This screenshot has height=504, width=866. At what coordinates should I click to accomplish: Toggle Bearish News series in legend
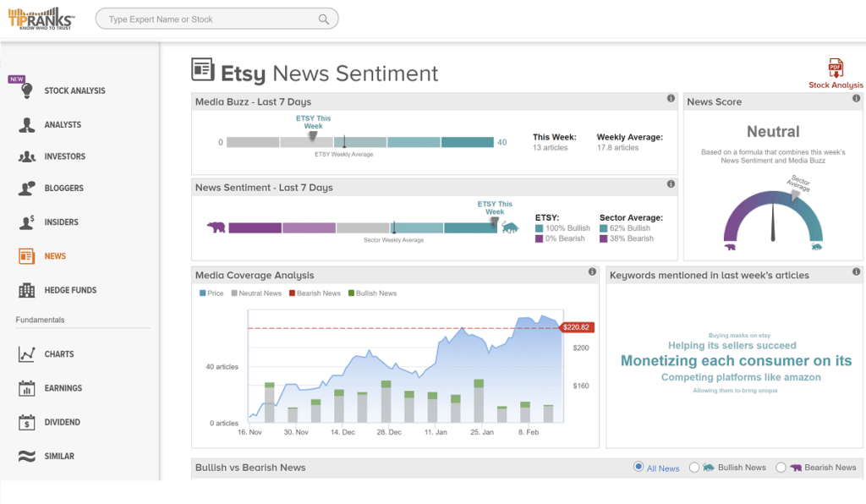(315, 293)
